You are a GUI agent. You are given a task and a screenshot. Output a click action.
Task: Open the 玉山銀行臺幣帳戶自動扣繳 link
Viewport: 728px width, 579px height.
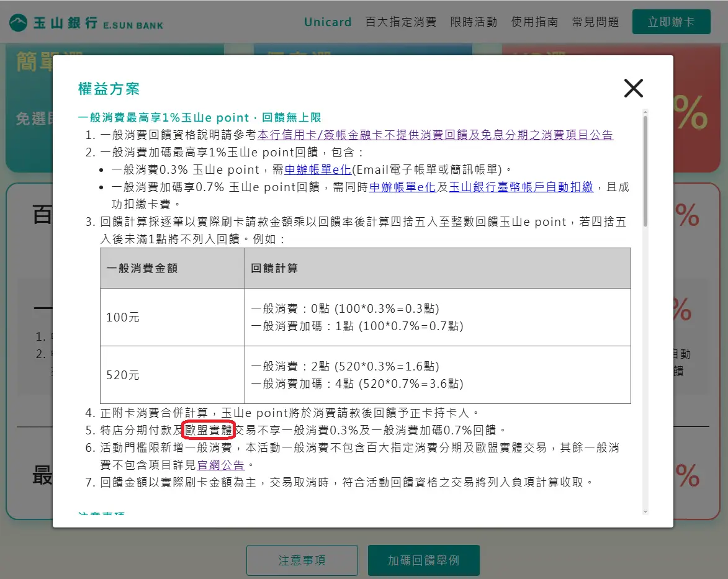(521, 187)
